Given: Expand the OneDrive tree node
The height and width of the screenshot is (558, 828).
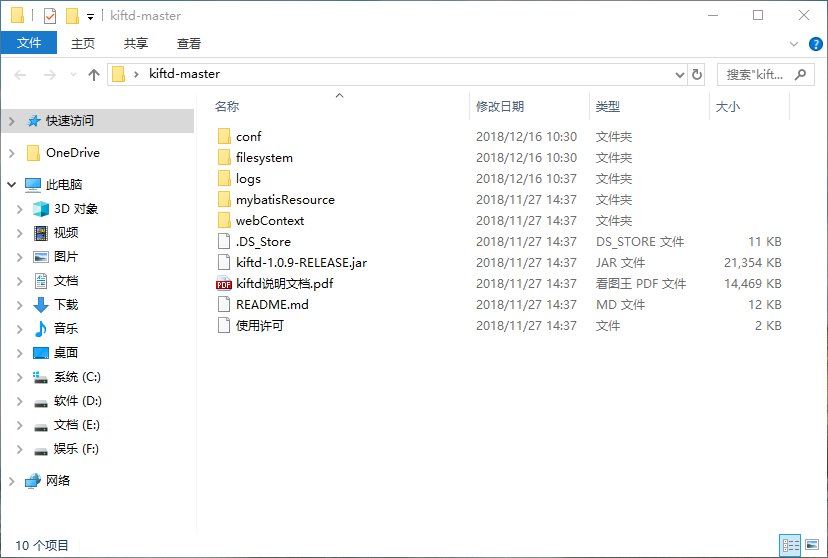Looking at the screenshot, I should pos(12,153).
